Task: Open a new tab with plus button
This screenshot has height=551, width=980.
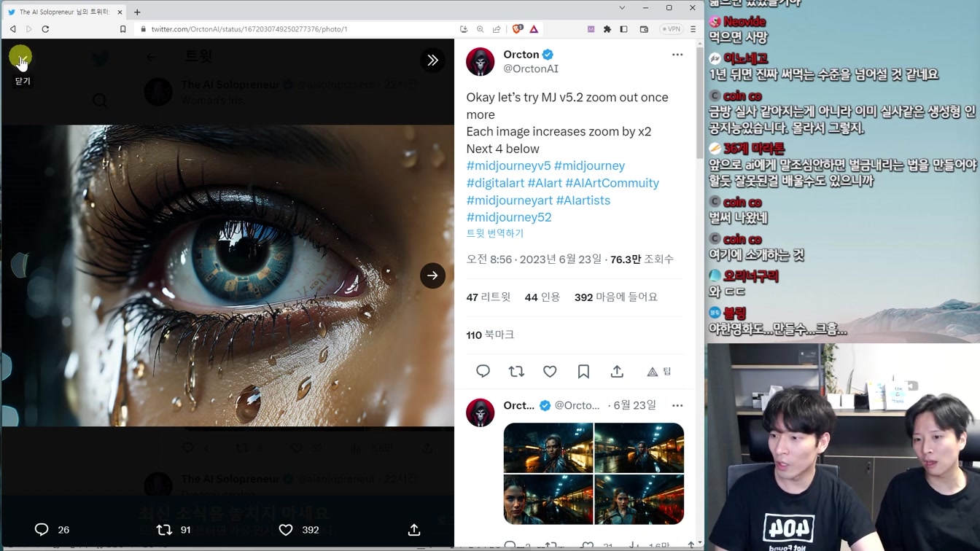Action: click(x=137, y=12)
